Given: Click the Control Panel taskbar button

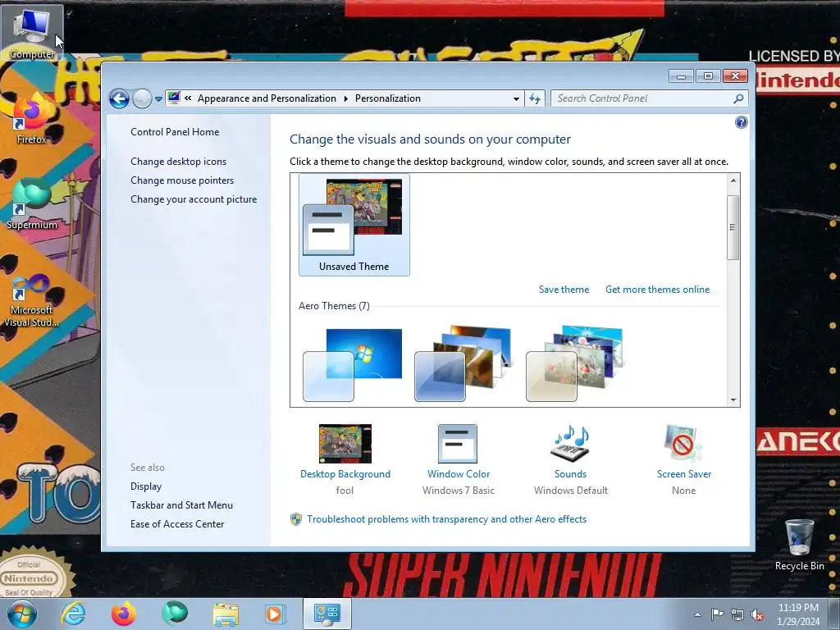Looking at the screenshot, I should pos(327,614).
